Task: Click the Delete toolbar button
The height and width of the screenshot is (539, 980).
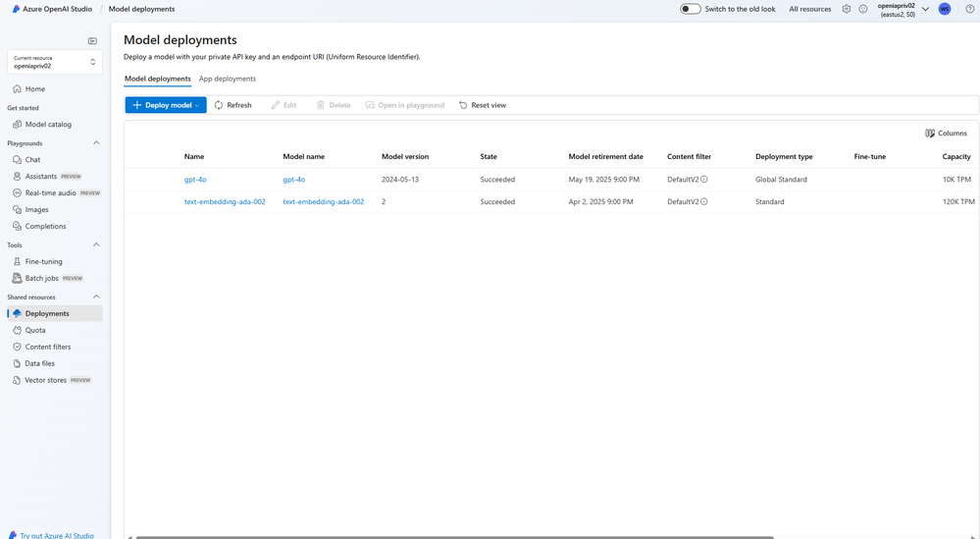Action: click(x=334, y=105)
